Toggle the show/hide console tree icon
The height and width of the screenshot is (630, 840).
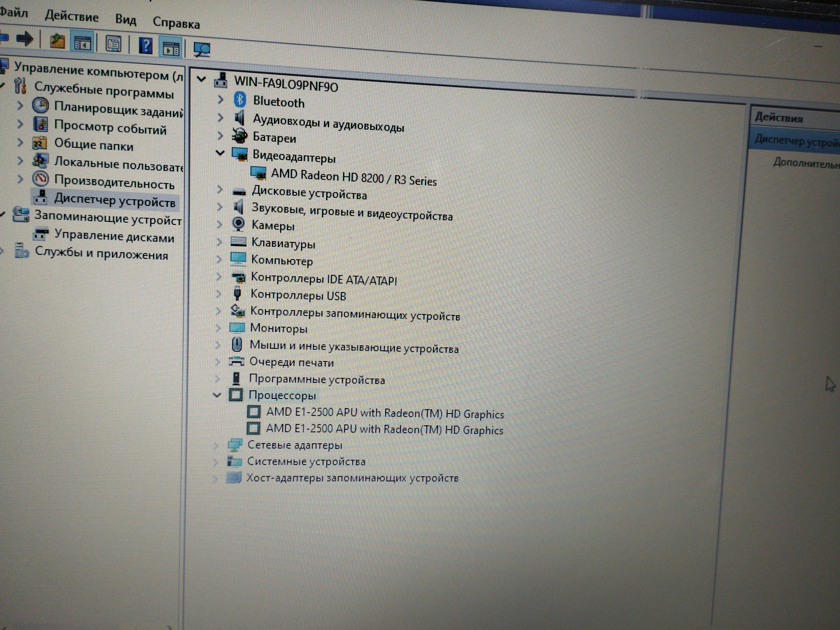pos(82,43)
